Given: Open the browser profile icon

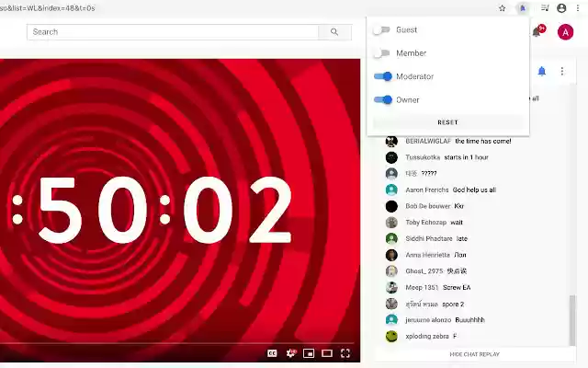Looking at the screenshot, I should click(x=561, y=8).
